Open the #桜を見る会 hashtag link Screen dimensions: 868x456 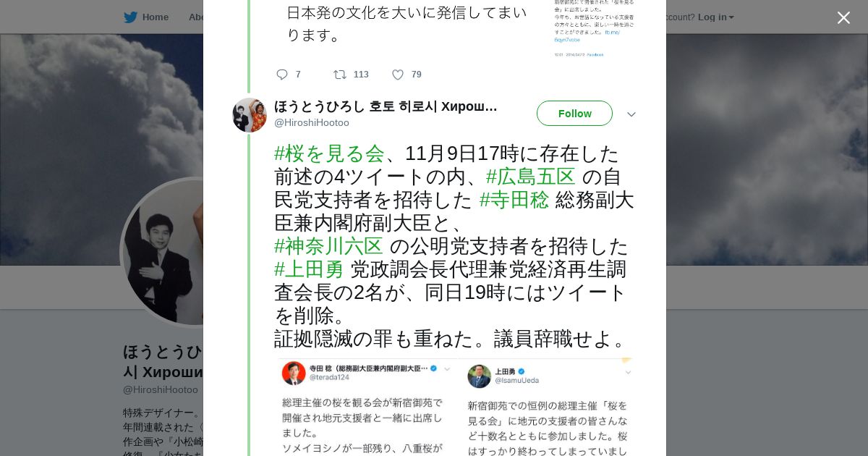pyautogui.click(x=329, y=153)
